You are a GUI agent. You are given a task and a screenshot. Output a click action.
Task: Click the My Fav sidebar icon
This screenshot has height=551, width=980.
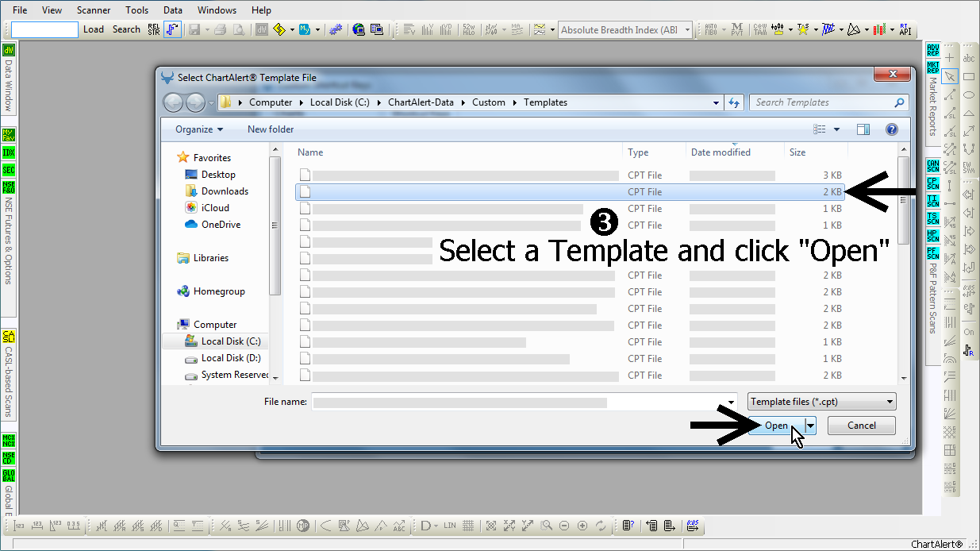click(9, 135)
